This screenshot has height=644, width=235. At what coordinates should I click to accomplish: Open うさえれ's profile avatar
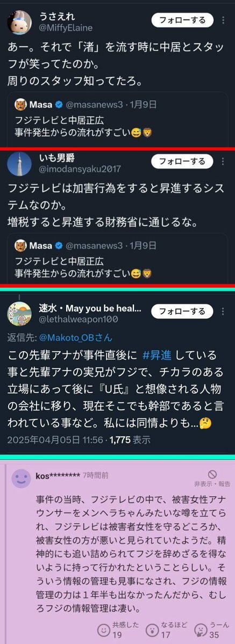(19, 23)
